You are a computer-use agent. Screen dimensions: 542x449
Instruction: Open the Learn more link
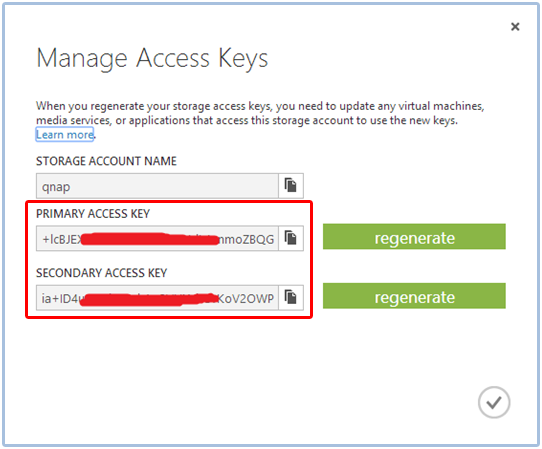pyautogui.click(x=65, y=134)
